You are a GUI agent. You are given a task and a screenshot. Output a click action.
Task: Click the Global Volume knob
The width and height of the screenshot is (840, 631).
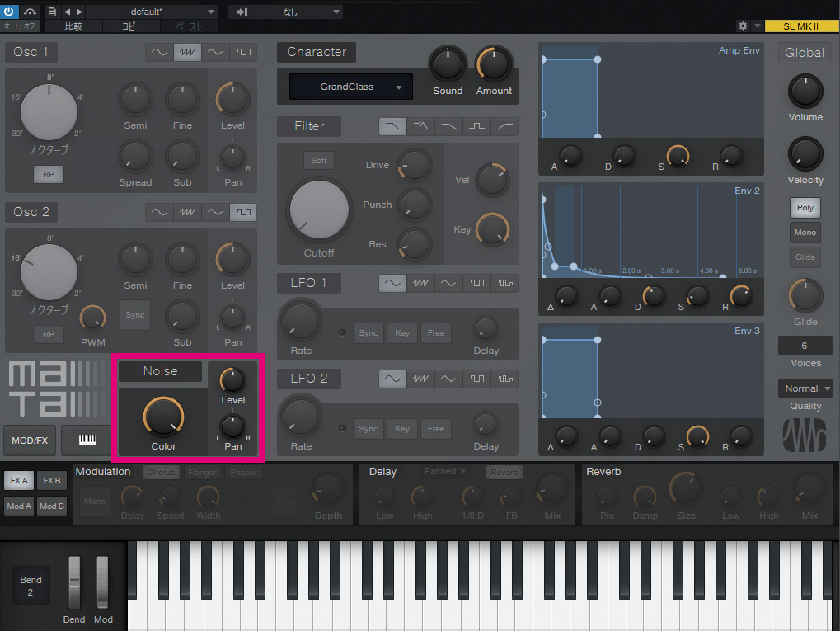click(x=805, y=91)
